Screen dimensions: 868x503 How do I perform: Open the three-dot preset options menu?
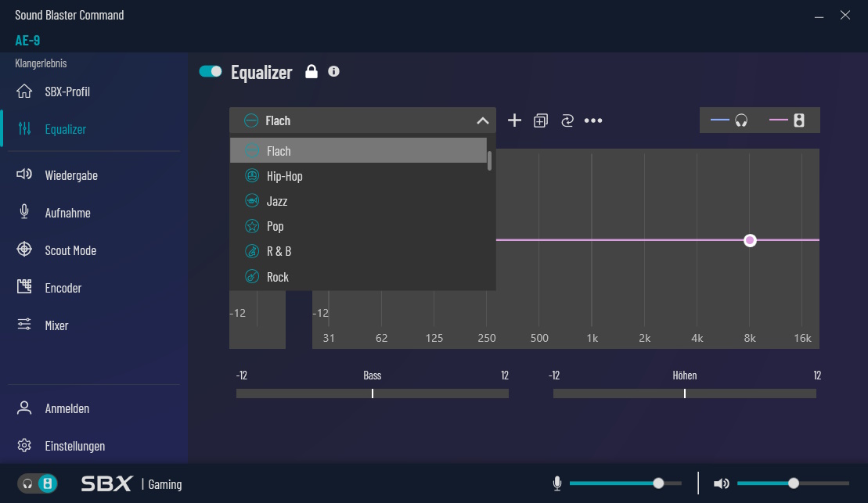592,120
